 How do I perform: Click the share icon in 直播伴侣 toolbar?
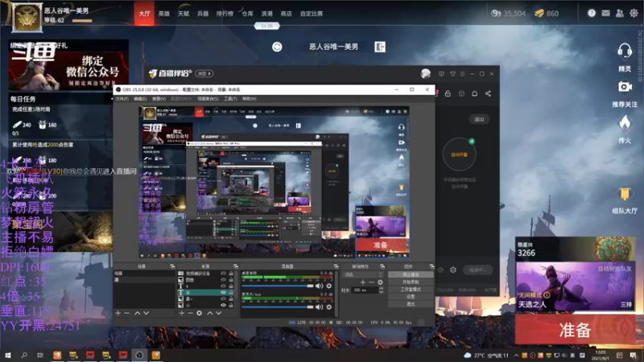488,93
